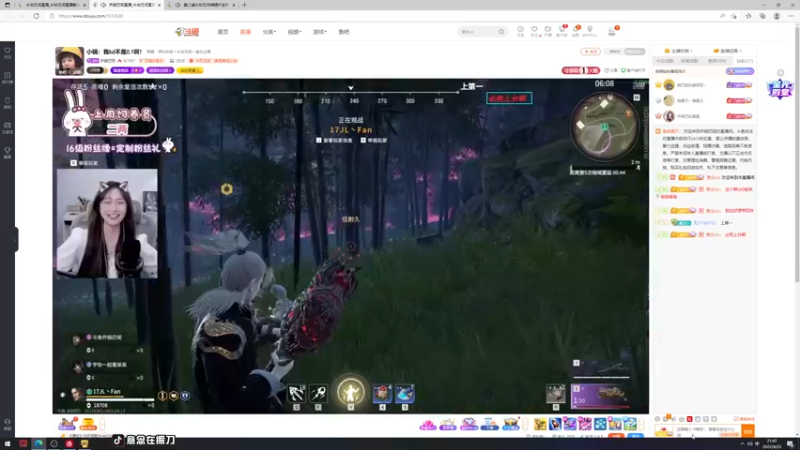Open the 鱼吧 community navigation item
This screenshot has height=450, width=800.
[344, 32]
